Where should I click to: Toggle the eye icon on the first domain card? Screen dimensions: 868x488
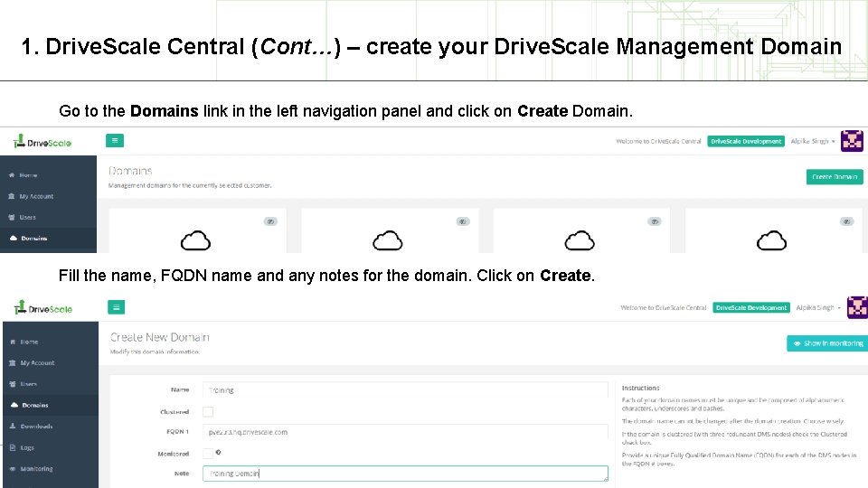(x=270, y=221)
